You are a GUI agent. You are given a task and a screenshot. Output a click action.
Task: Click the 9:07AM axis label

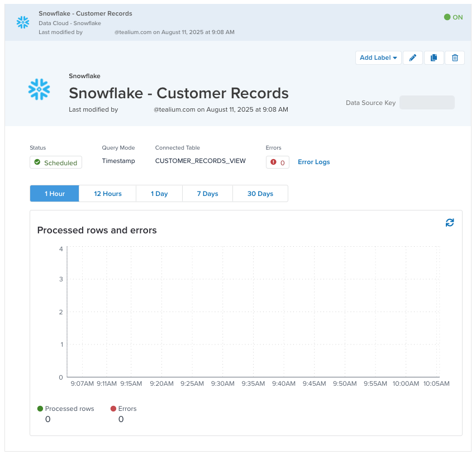(82, 384)
